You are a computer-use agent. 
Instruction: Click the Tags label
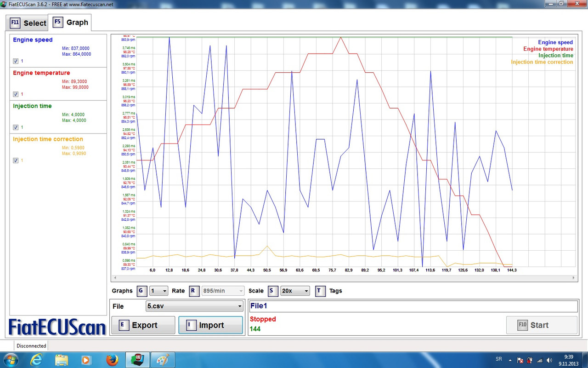tap(336, 291)
